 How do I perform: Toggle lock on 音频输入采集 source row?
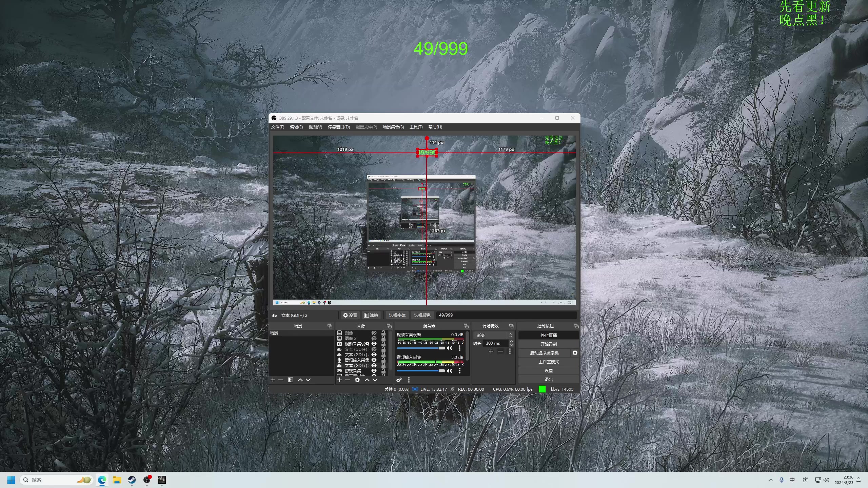coord(383,360)
